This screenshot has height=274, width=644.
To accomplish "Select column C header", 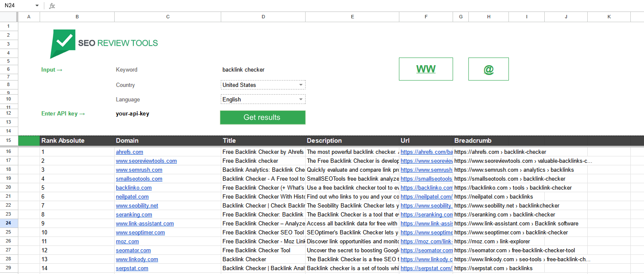I will (167, 17).
